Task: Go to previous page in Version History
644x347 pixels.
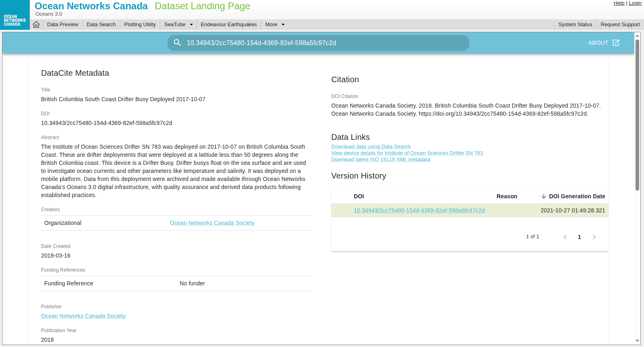Action: pyautogui.click(x=565, y=237)
